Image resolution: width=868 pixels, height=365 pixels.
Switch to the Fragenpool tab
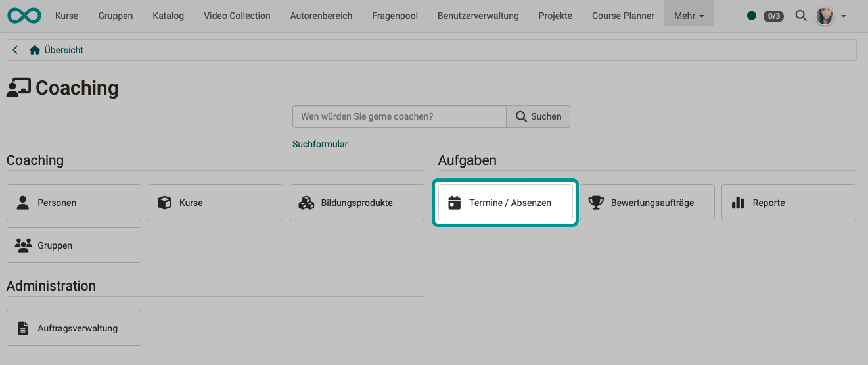pos(394,16)
